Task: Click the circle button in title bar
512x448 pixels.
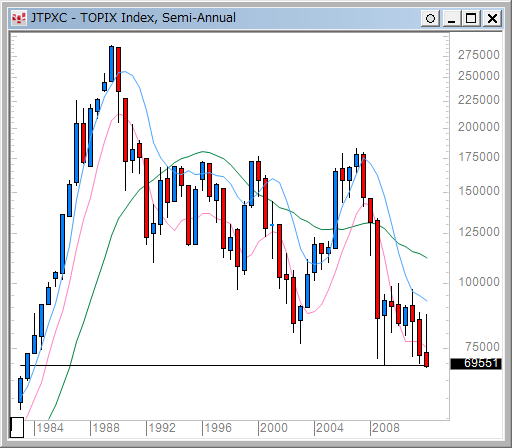Action: [430, 18]
